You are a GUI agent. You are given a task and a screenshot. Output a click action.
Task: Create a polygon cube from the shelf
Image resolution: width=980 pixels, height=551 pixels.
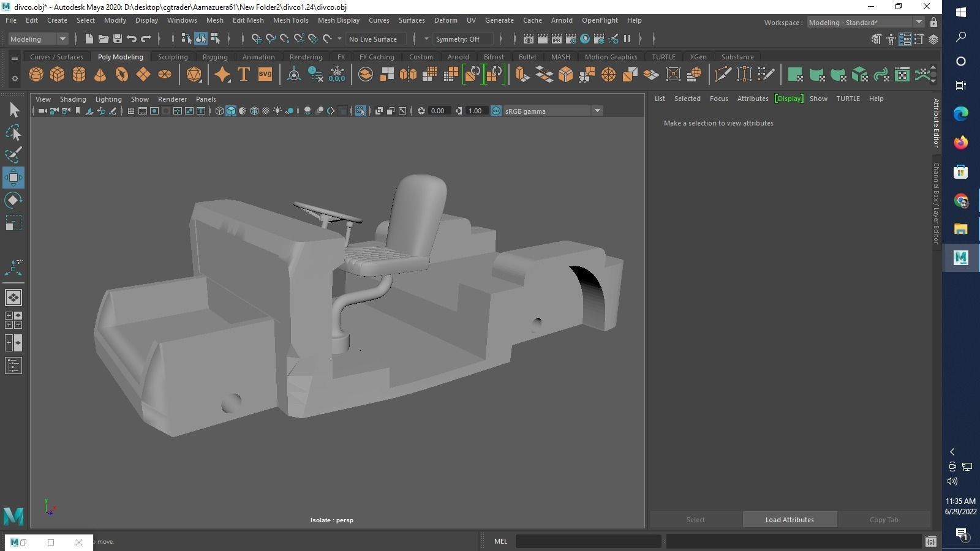[x=57, y=75]
